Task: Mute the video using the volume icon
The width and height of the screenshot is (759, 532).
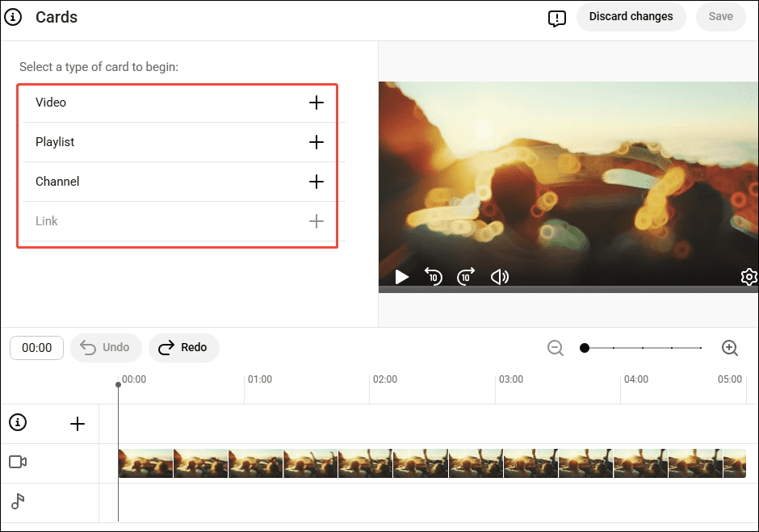Action: point(500,277)
